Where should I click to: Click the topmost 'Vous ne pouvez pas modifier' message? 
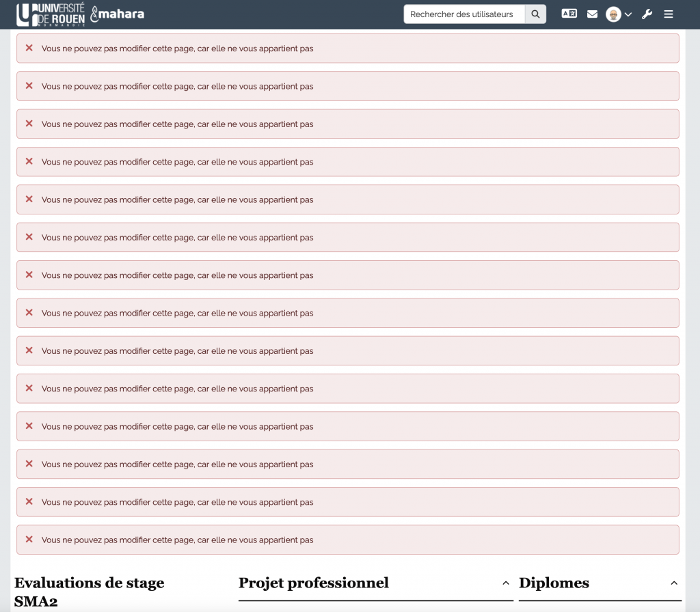[177, 48]
